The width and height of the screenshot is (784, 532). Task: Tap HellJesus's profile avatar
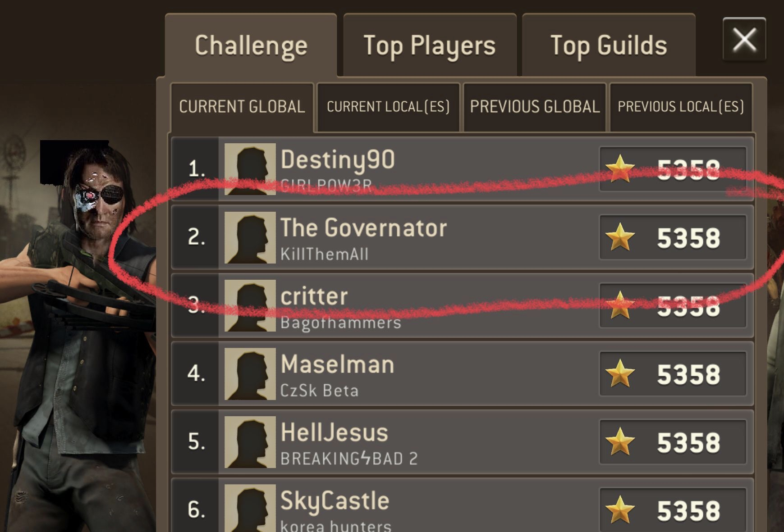(x=250, y=442)
